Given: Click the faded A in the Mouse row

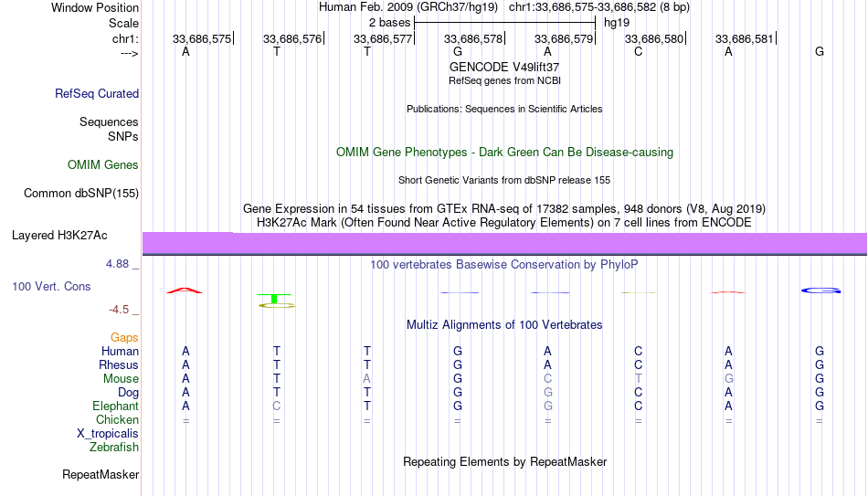Looking at the screenshot, I should pyautogui.click(x=366, y=379).
